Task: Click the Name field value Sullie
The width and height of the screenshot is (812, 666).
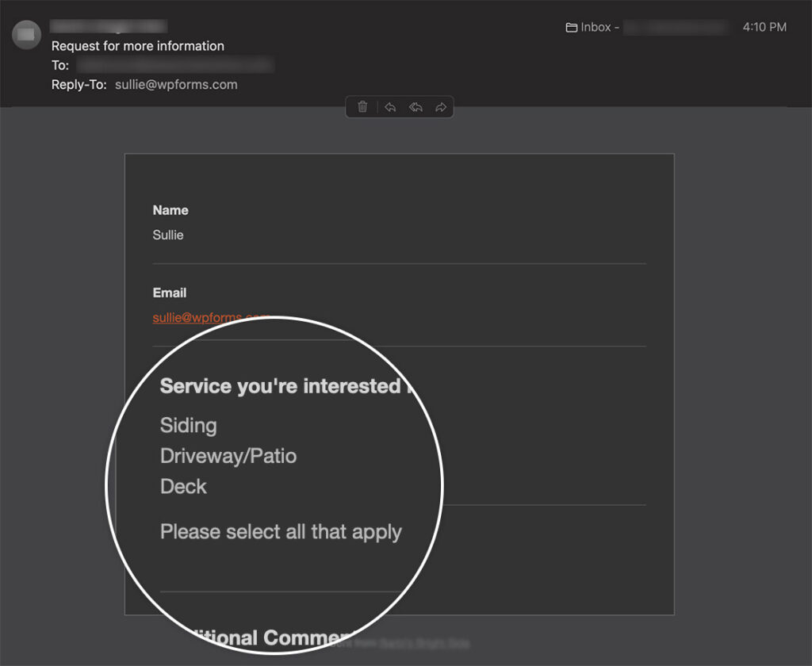Action: [167, 235]
